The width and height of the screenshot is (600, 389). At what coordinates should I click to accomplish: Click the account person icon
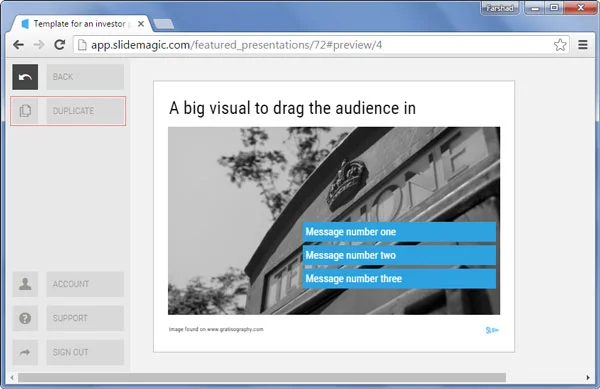pyautogui.click(x=25, y=284)
